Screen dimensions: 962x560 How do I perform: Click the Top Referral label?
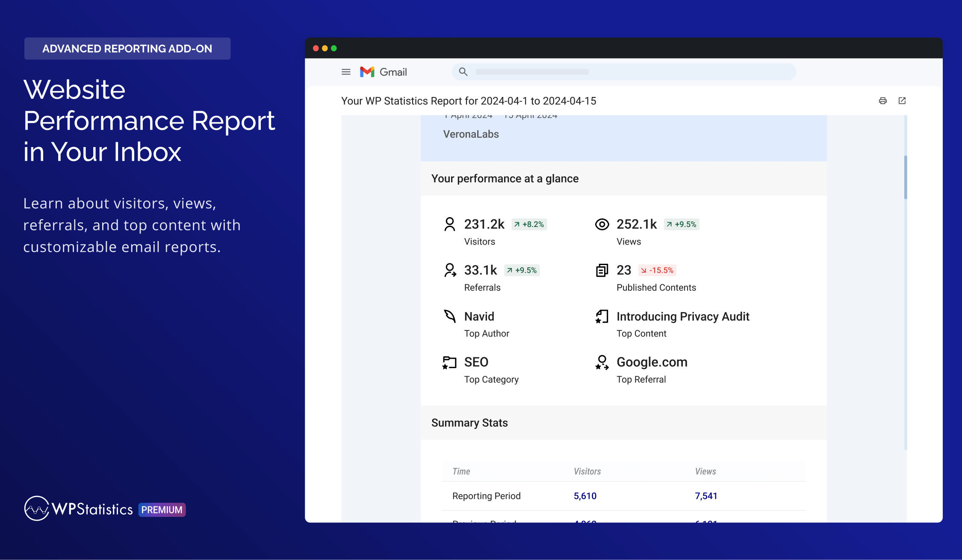[641, 380]
